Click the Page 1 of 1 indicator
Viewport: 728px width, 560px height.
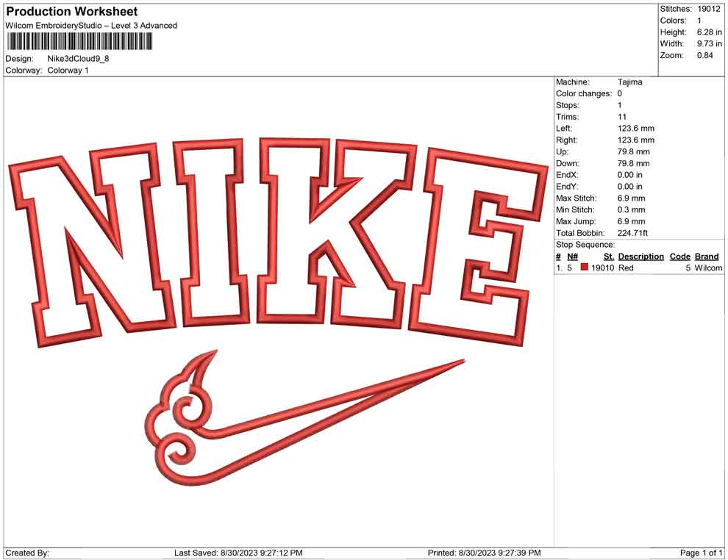(701, 553)
